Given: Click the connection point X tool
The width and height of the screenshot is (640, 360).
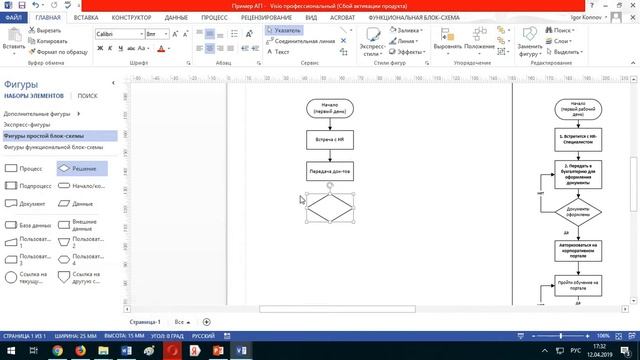Looking at the screenshot, I should [x=343, y=41].
